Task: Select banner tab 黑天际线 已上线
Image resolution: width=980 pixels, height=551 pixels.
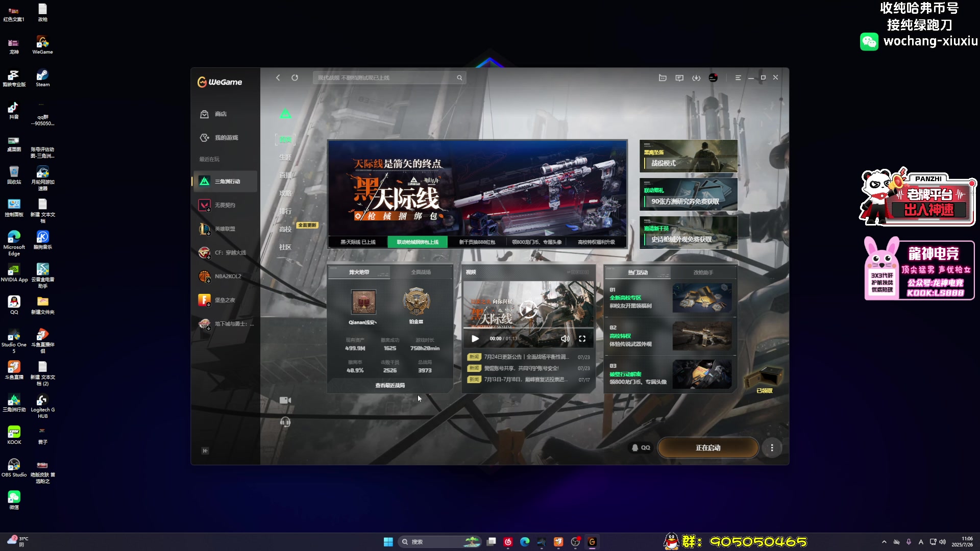Action: click(x=358, y=242)
